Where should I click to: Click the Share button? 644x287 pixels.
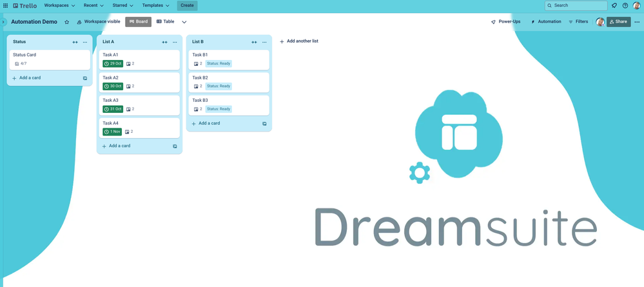(618, 22)
